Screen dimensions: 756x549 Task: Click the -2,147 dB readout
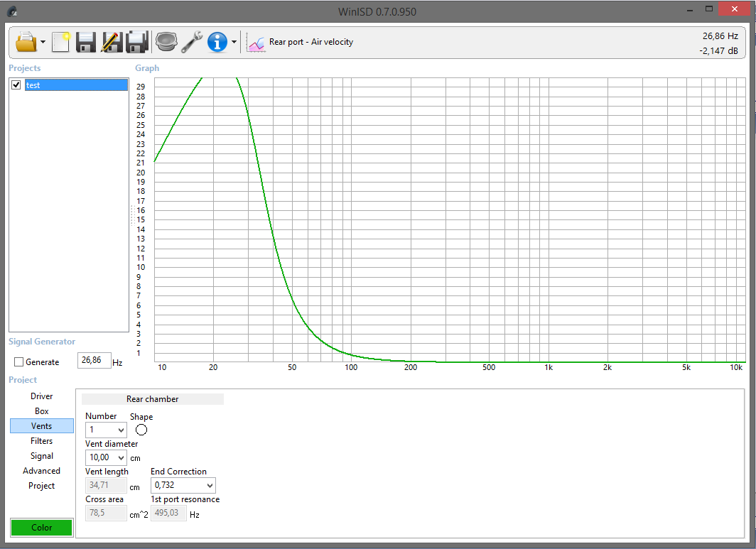click(718, 50)
